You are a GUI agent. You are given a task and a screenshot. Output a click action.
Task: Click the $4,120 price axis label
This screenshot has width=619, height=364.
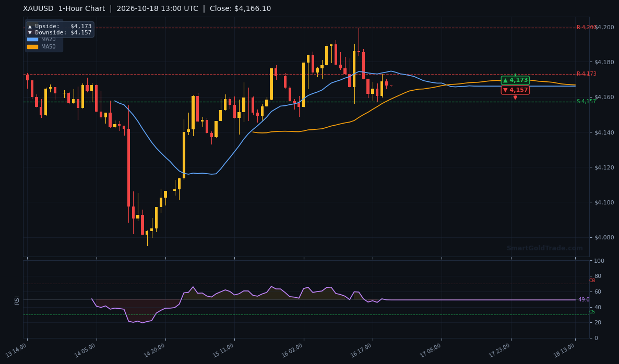coord(604,167)
